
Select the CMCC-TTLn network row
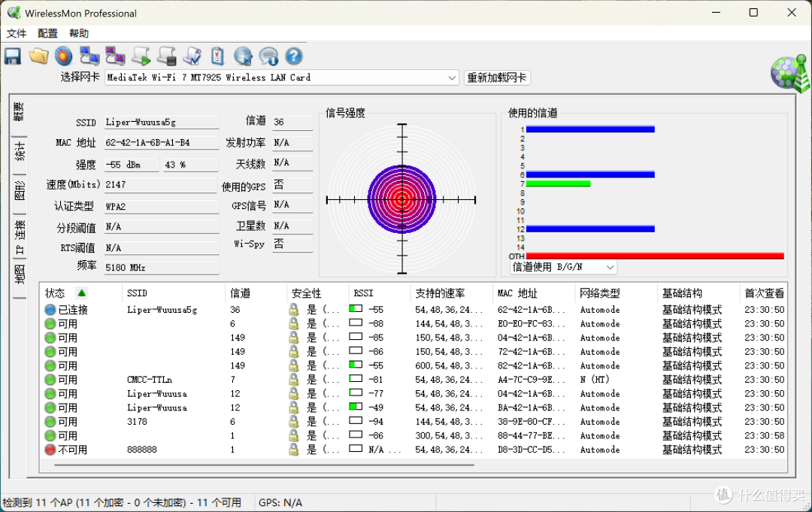pyautogui.click(x=414, y=380)
